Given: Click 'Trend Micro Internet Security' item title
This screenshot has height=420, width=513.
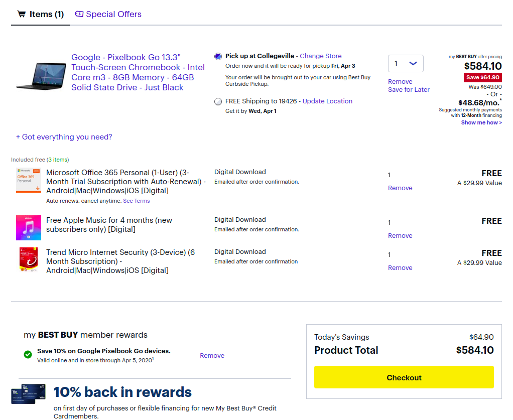Looking at the screenshot, I should [x=120, y=261].
